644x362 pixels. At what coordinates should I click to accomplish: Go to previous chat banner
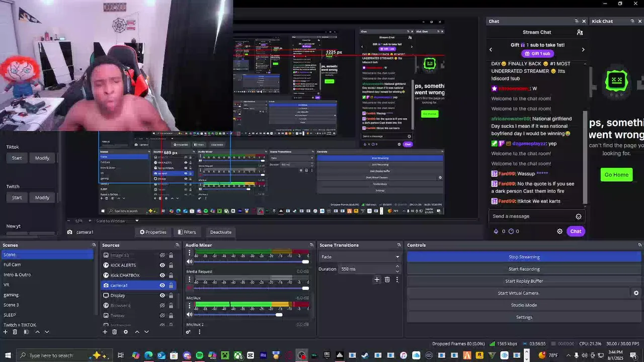(491, 49)
